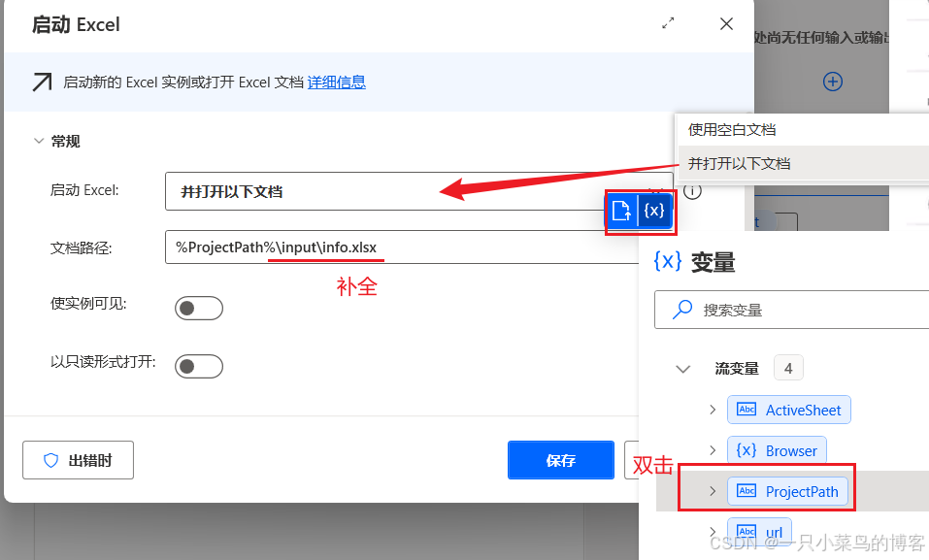929x560 pixels.
Task: Select the ProjectPath variable
Action: pos(788,491)
